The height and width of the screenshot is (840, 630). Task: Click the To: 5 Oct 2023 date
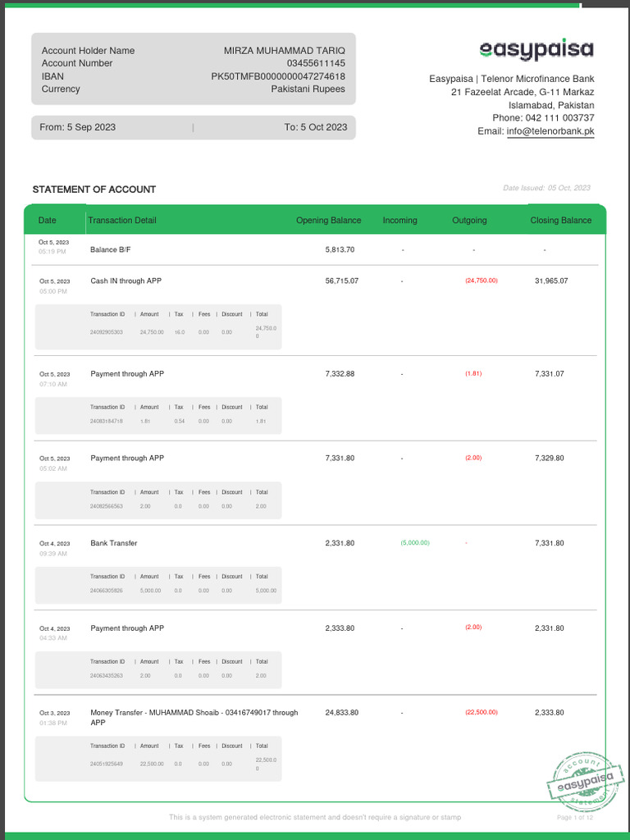point(316,127)
